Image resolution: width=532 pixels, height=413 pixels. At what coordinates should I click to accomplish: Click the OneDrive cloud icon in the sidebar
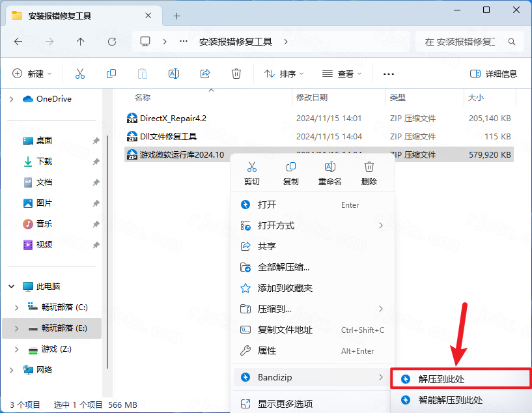tap(27, 99)
